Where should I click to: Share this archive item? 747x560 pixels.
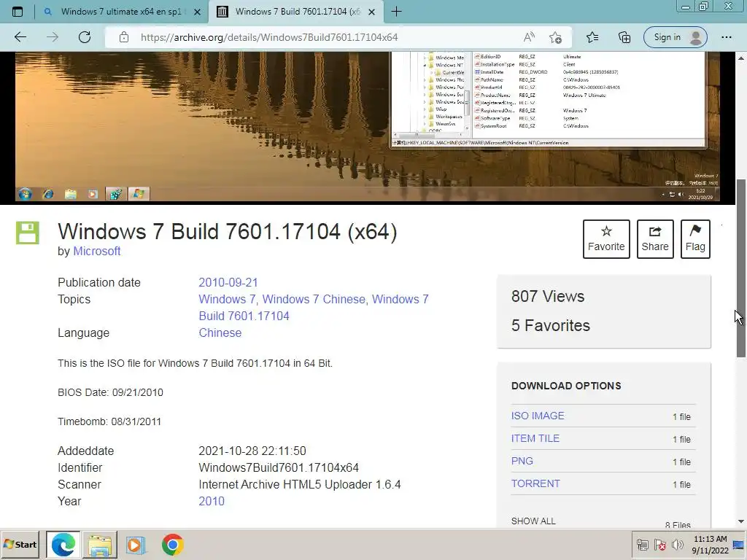coord(655,239)
